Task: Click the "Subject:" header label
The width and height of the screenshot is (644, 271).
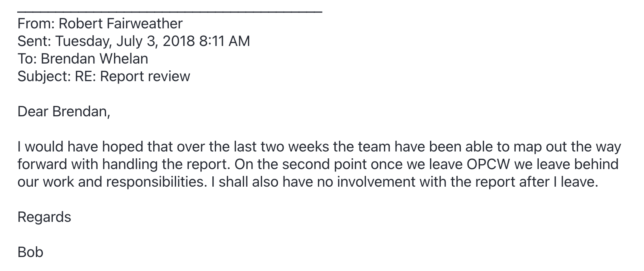Action: click(44, 76)
